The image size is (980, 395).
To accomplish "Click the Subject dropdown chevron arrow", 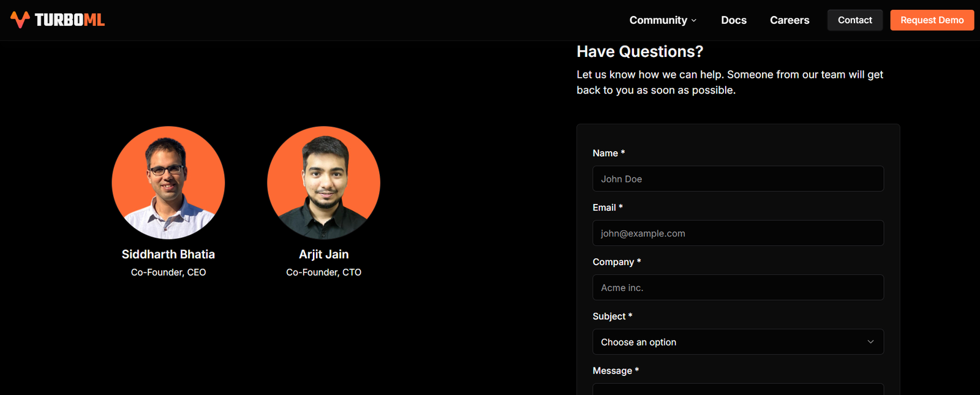I will point(870,342).
